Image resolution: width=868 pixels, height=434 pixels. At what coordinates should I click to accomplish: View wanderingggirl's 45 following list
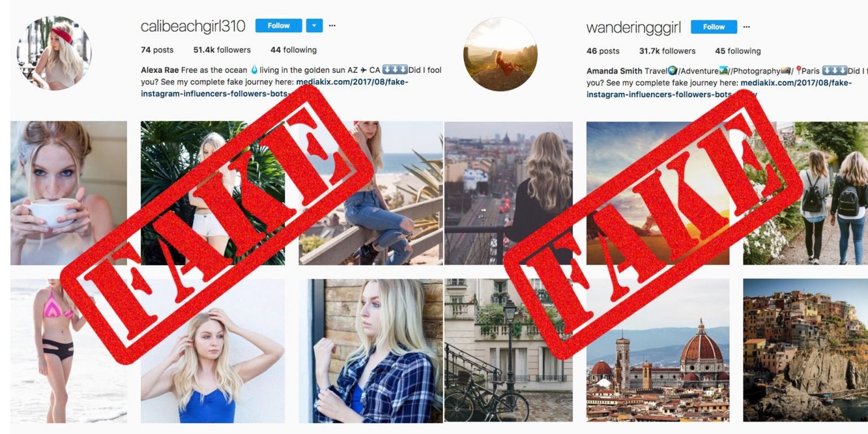[x=738, y=51]
